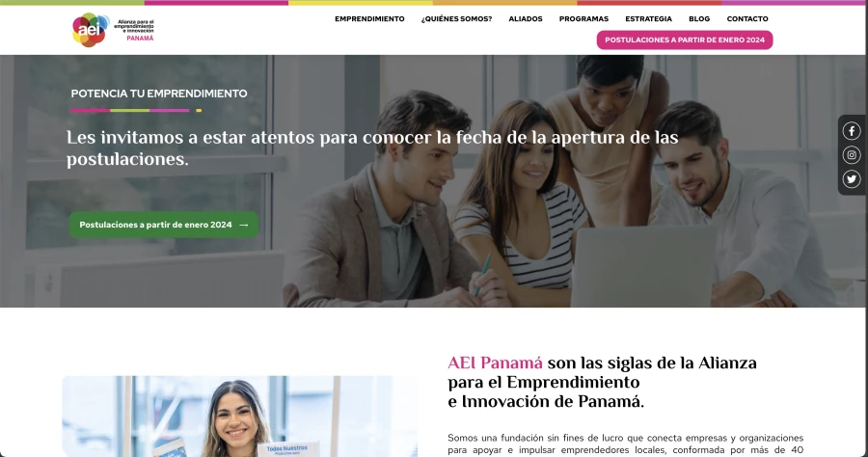This screenshot has height=457, width=868.
Task: Click the pink AEI Panamá heading text
Action: click(495, 363)
